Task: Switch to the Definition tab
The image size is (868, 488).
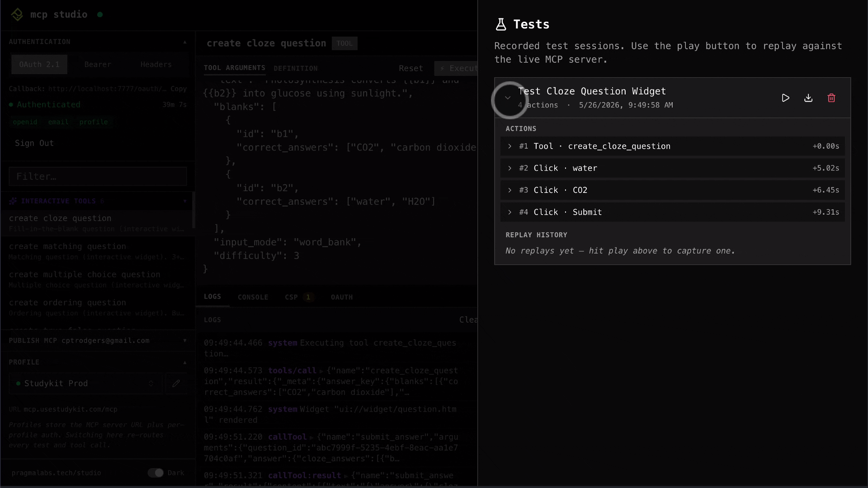Action: click(x=296, y=69)
